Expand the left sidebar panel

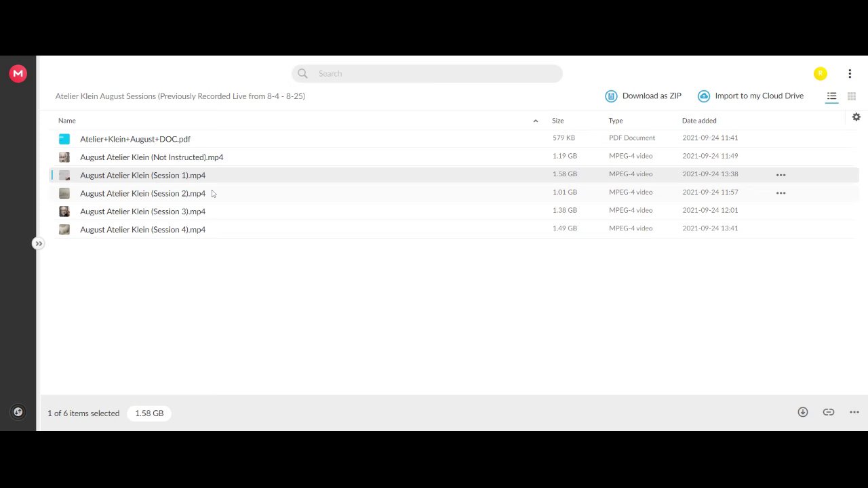point(39,243)
